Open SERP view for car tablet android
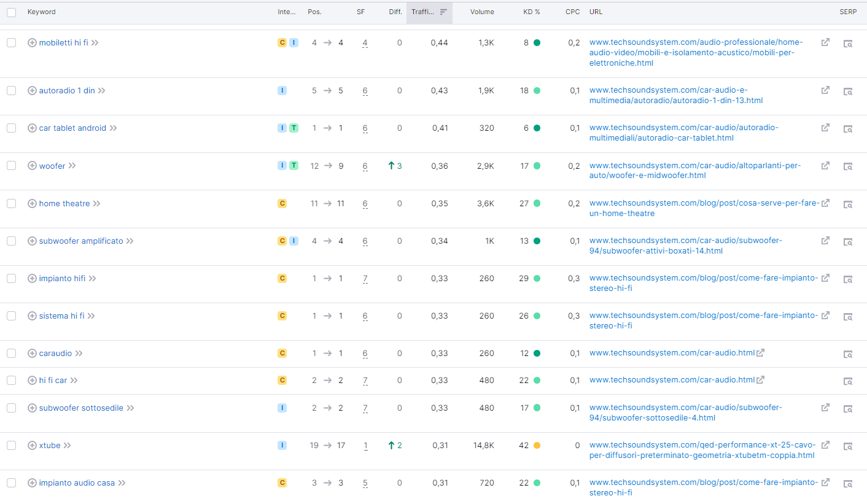This screenshot has height=504, width=867. 847,129
